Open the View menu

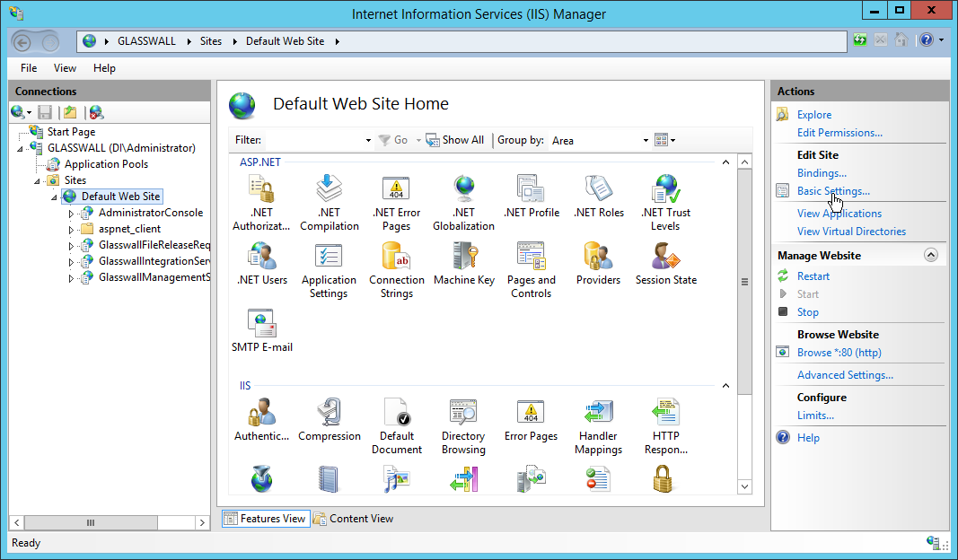tap(65, 68)
